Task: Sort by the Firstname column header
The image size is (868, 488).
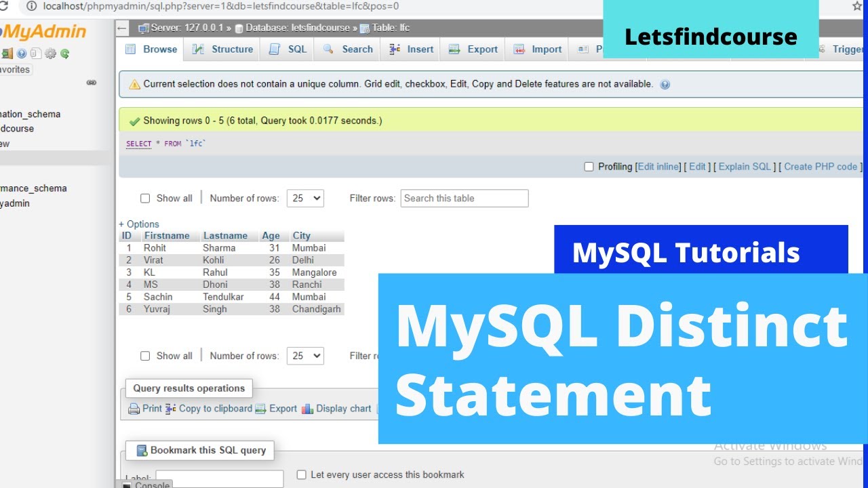Action: pyautogui.click(x=167, y=236)
